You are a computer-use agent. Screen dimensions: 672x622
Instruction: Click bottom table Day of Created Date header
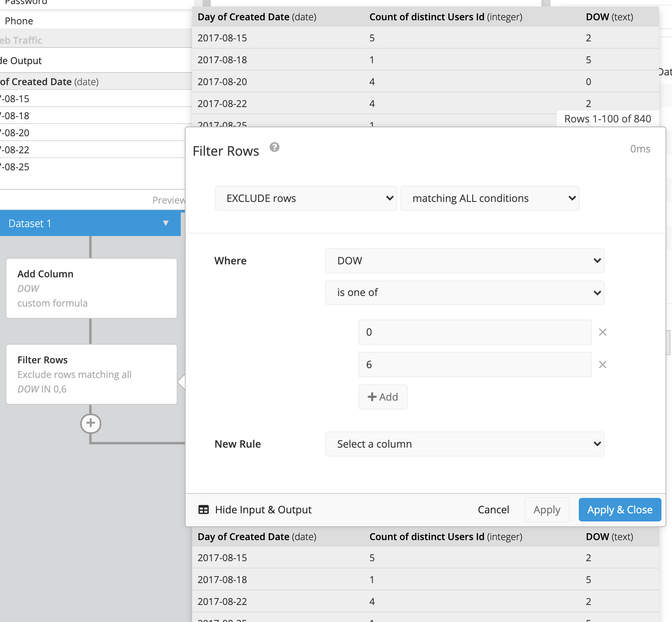(x=257, y=537)
